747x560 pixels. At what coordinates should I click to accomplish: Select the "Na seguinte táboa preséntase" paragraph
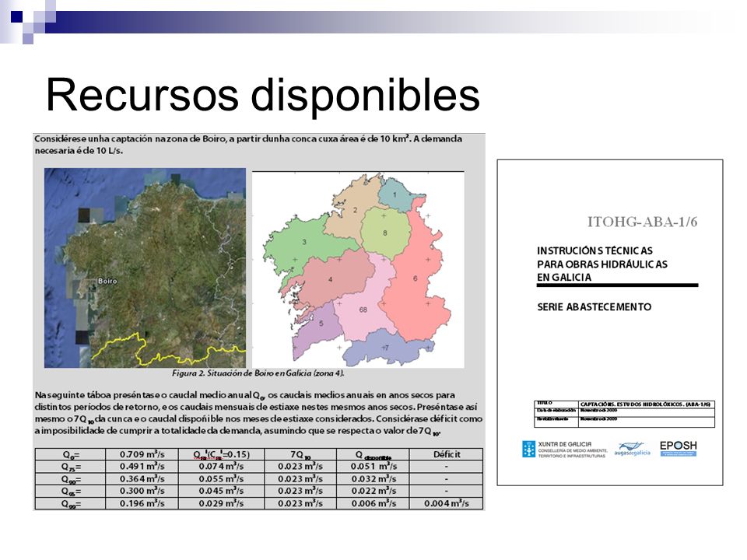[x=258, y=413]
